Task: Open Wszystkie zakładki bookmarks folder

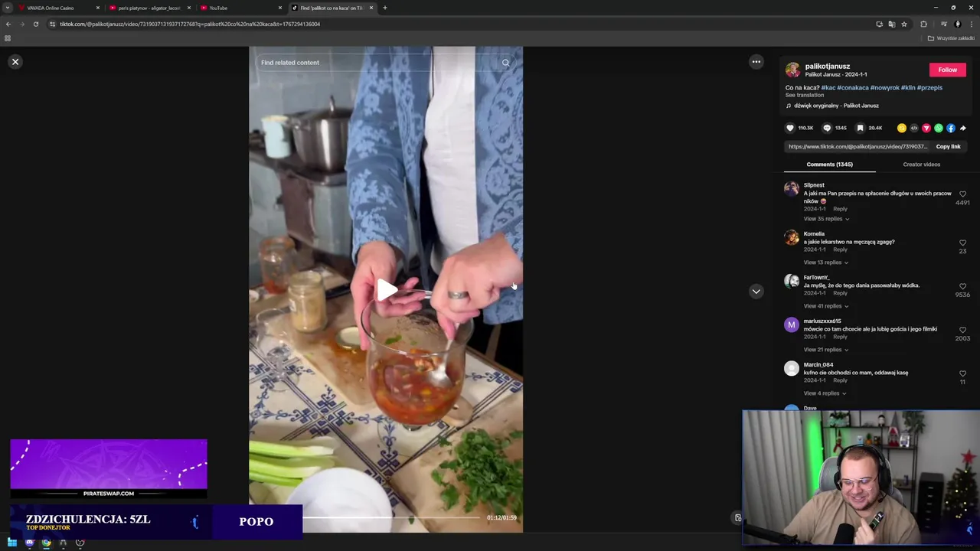Action: point(951,38)
